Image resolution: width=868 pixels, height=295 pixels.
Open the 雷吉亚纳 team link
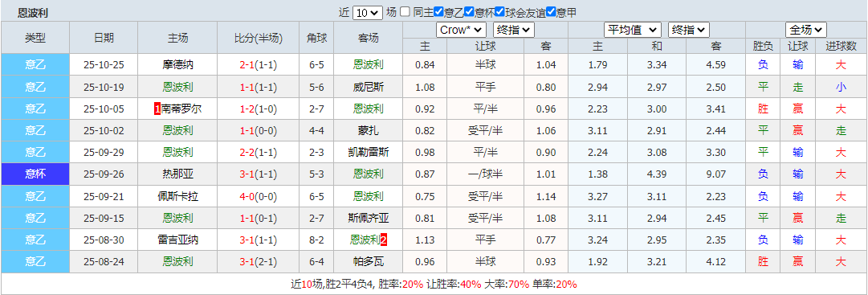[x=177, y=240]
